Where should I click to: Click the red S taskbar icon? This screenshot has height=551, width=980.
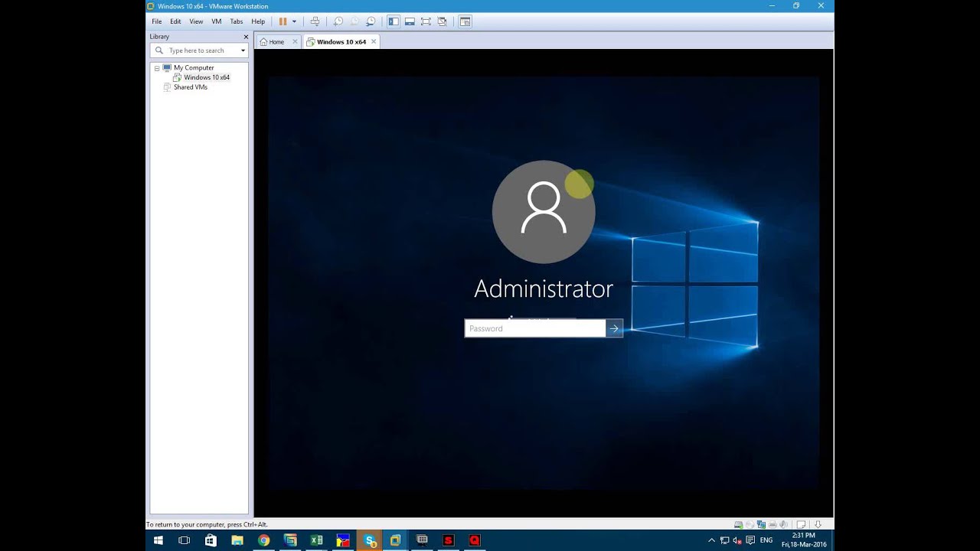point(449,540)
